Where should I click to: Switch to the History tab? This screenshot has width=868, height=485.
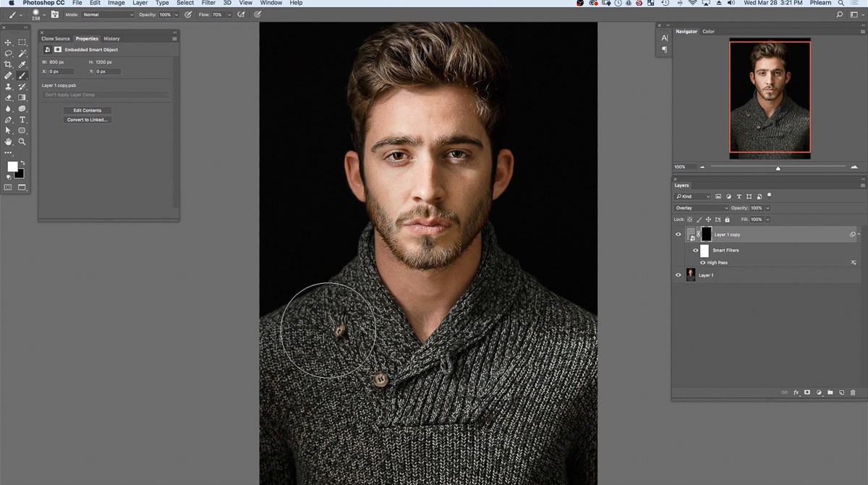[111, 38]
